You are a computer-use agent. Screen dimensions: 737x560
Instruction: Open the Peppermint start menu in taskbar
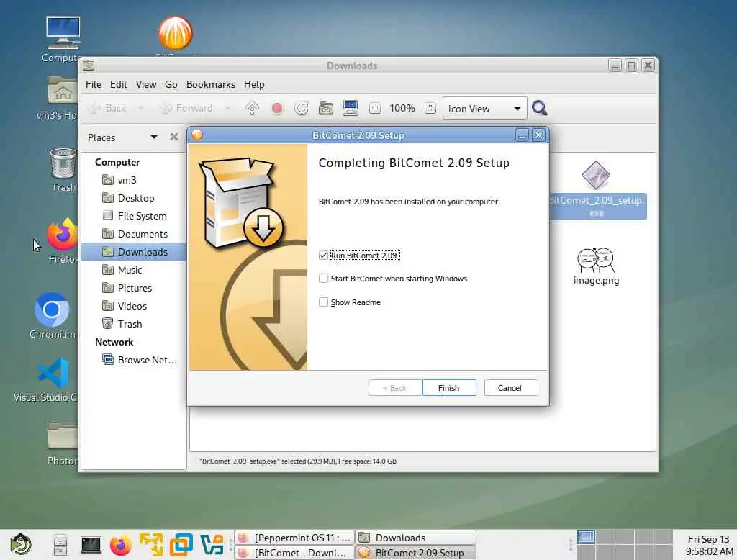click(21, 544)
